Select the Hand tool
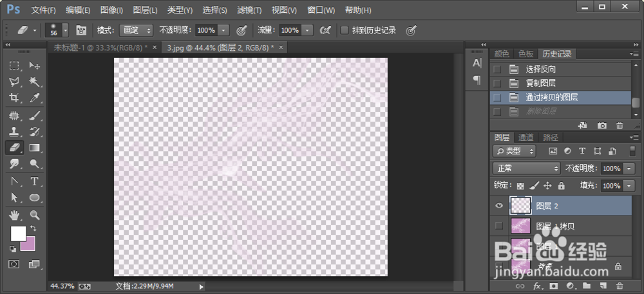 (14, 214)
